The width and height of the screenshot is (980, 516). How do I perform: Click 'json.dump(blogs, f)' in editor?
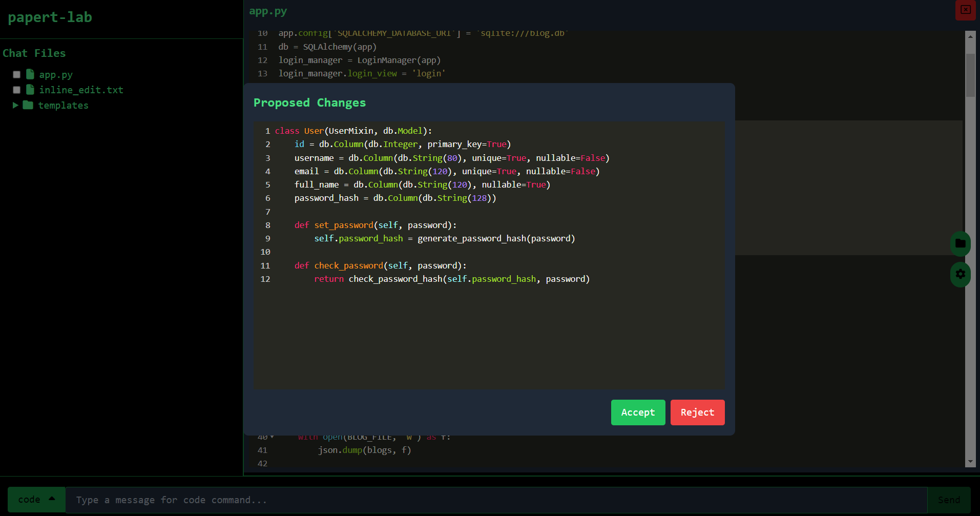(x=364, y=450)
